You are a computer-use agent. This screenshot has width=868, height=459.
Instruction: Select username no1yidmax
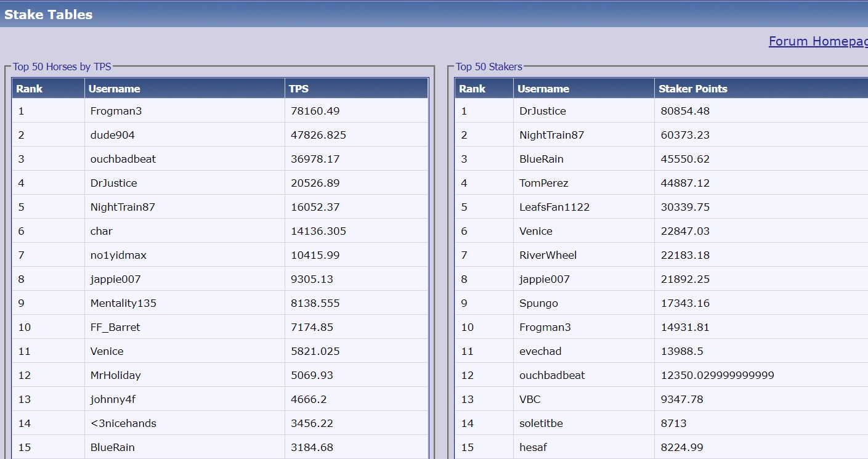pyautogui.click(x=118, y=255)
